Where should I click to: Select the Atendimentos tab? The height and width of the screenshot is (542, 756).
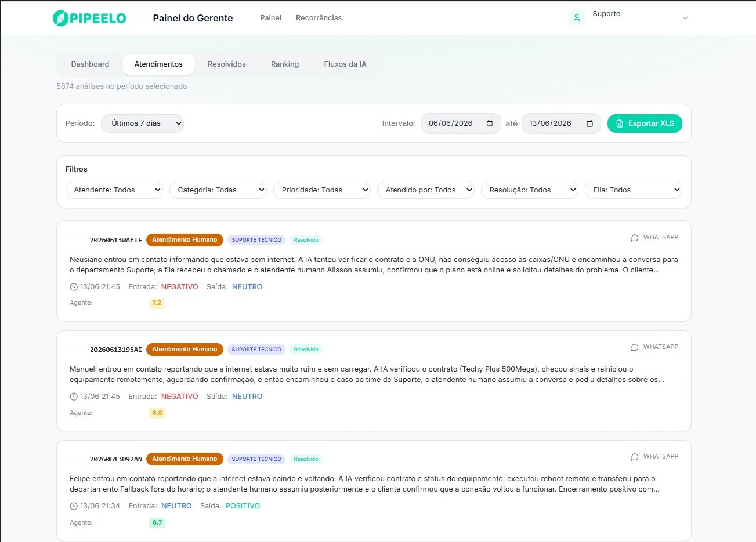158,64
